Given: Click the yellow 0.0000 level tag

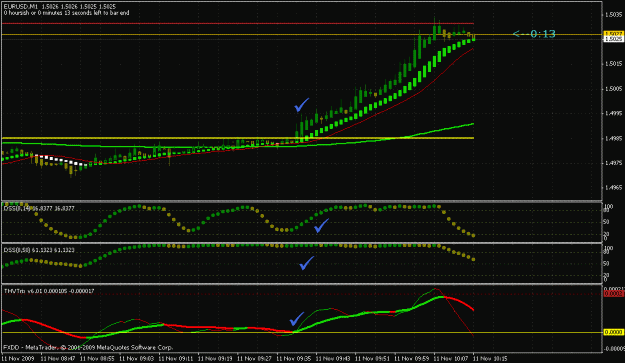Looking at the screenshot, I should click(x=614, y=332).
